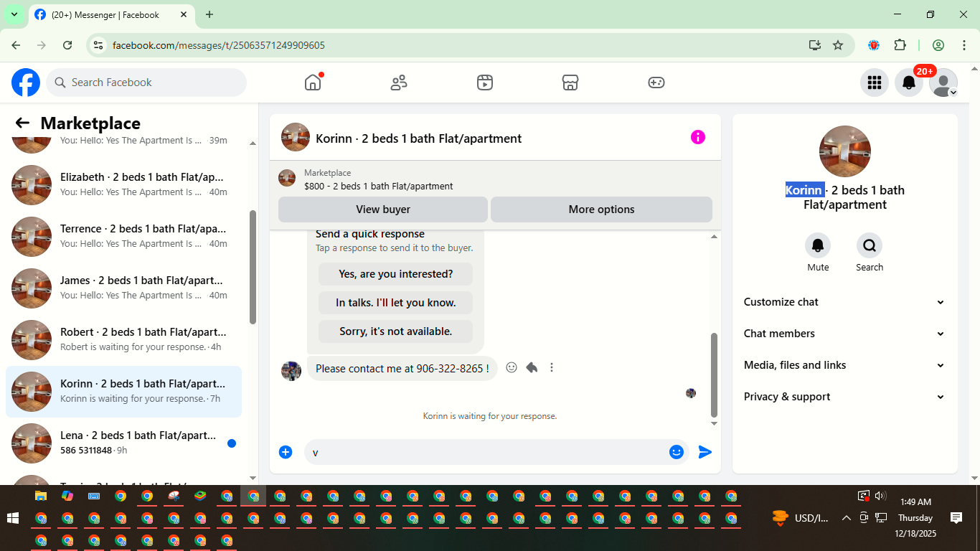Viewport: 980px width, 551px height.
Task: Open the Gaming controller icon
Action: [656, 83]
